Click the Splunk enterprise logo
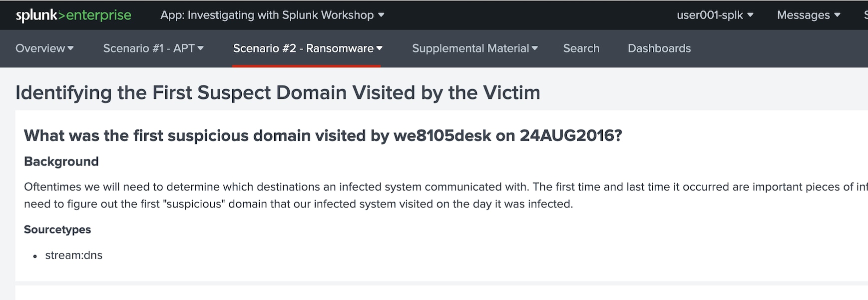Image resolution: width=868 pixels, height=300 pixels. tap(73, 15)
